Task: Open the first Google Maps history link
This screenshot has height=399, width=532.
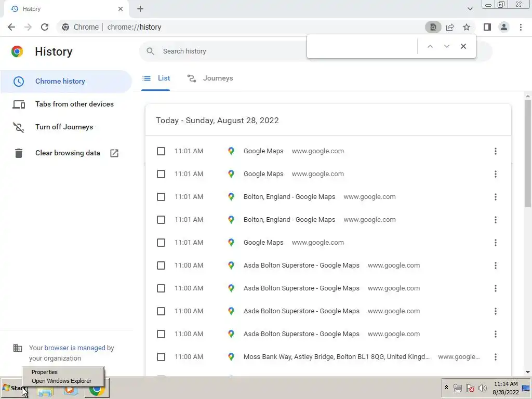Action: [263, 151]
